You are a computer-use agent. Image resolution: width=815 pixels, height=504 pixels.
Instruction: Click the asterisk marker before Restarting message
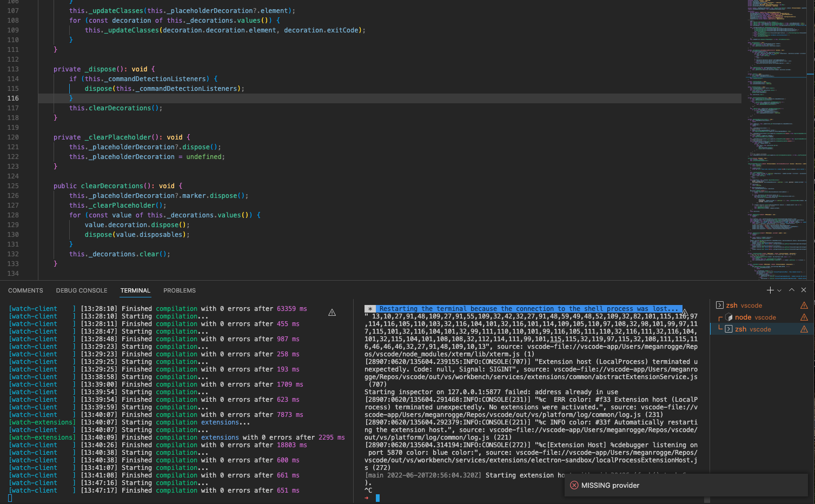coord(370,309)
